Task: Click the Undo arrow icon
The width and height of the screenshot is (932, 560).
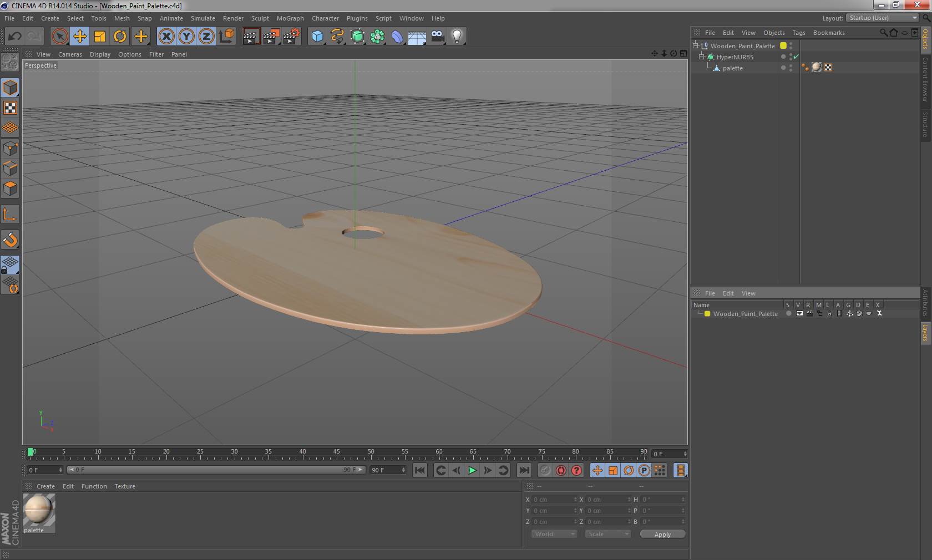Action: 15,37
